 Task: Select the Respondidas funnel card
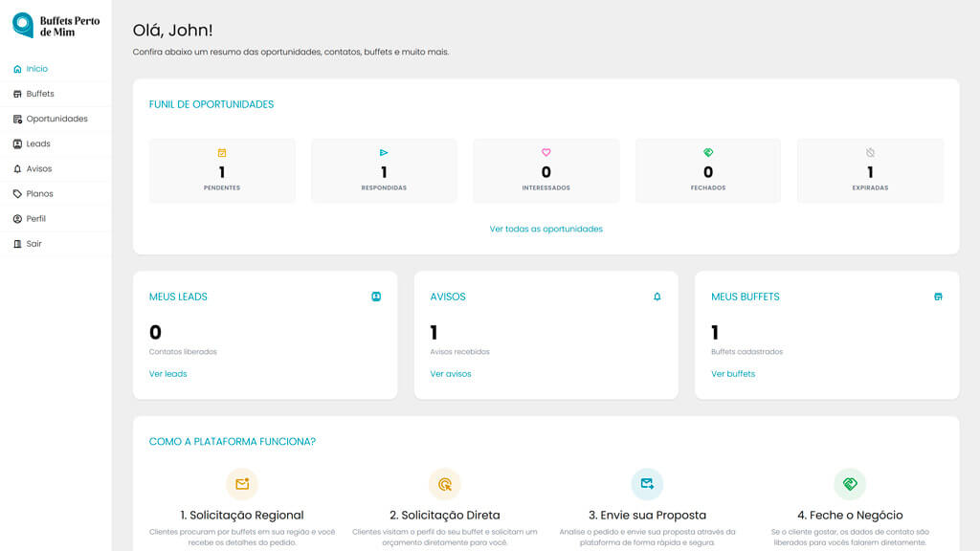(384, 170)
